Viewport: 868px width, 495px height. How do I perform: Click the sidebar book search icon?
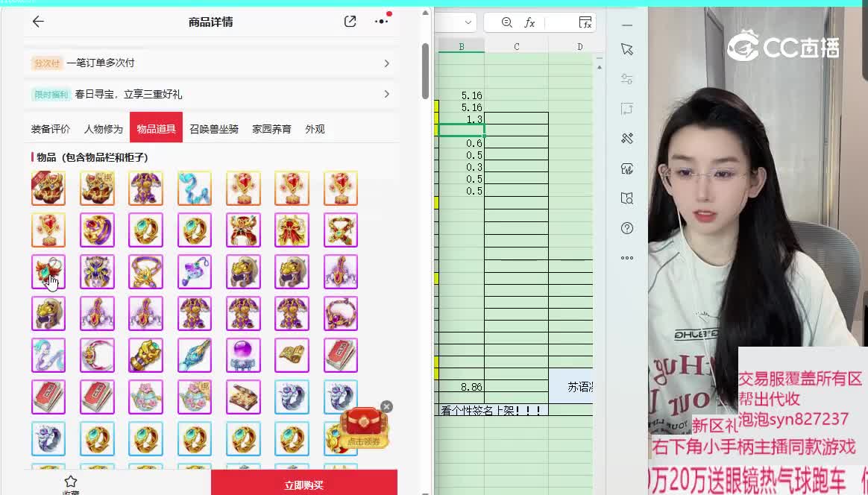pyautogui.click(x=626, y=198)
